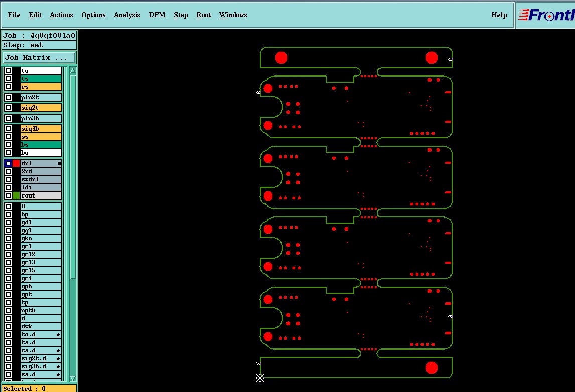Screen dimensions: 575x392
Task: Click the marker icon on the cs.d layer row
Action: (58, 350)
